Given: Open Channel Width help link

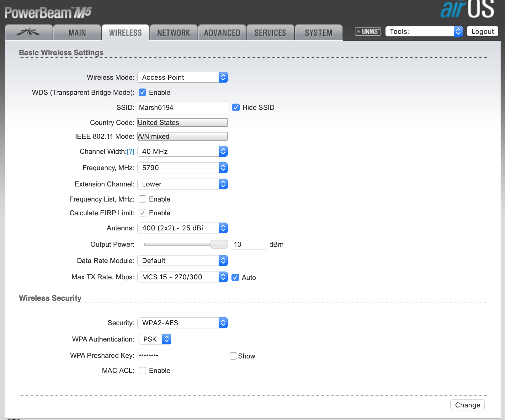Looking at the screenshot, I should [x=130, y=152].
